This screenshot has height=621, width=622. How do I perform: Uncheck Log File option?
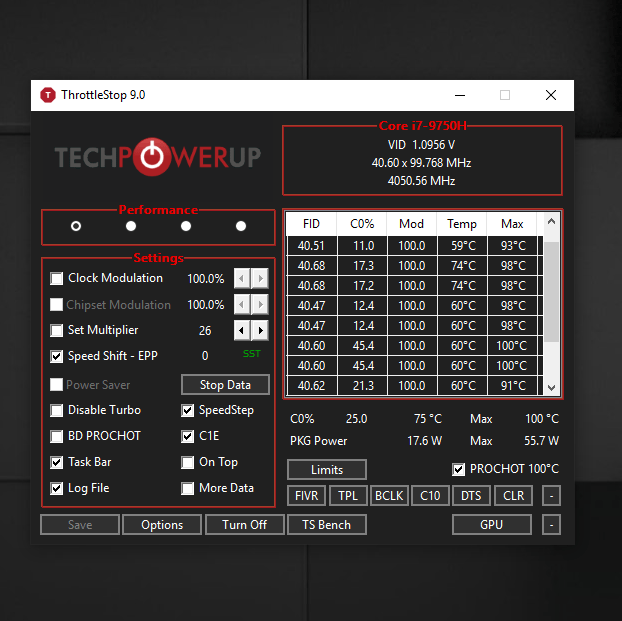[x=56, y=488]
